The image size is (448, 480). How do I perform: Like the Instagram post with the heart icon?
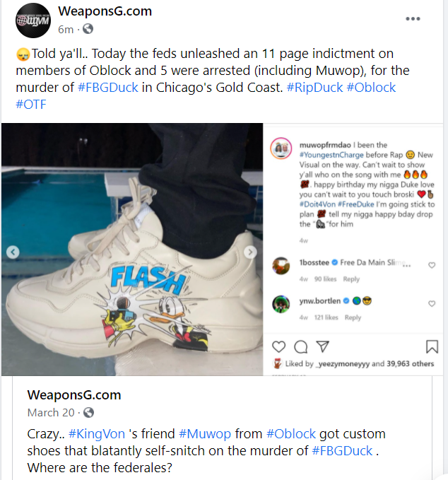coord(278,347)
